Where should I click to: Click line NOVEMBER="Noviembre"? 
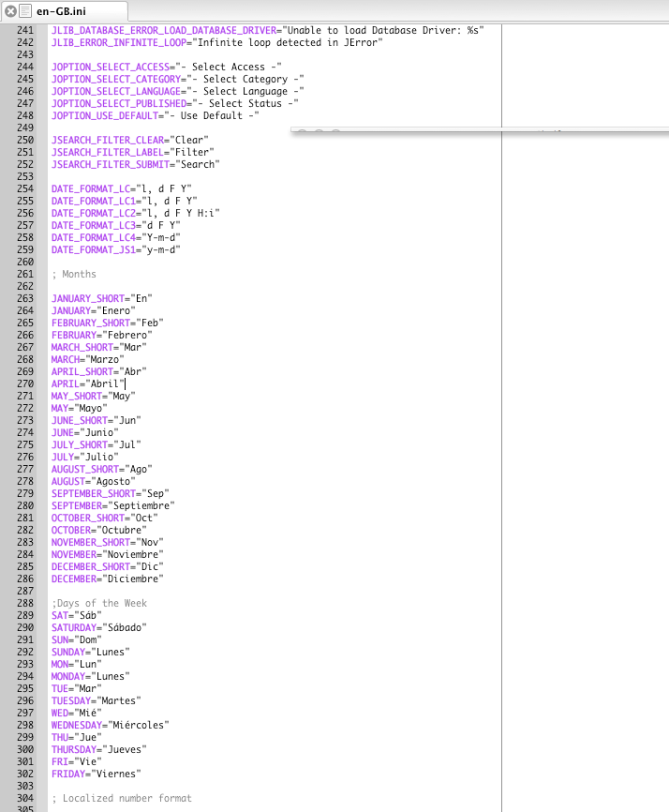107,554
